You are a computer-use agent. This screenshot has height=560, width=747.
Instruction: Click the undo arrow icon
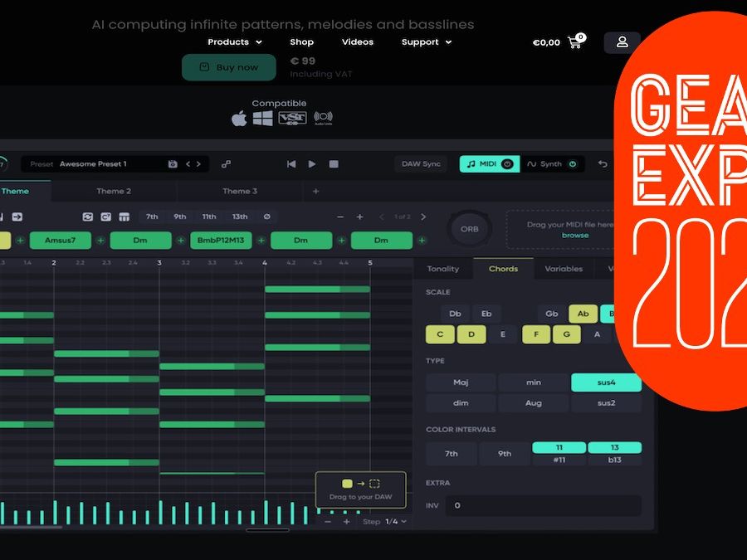click(603, 163)
